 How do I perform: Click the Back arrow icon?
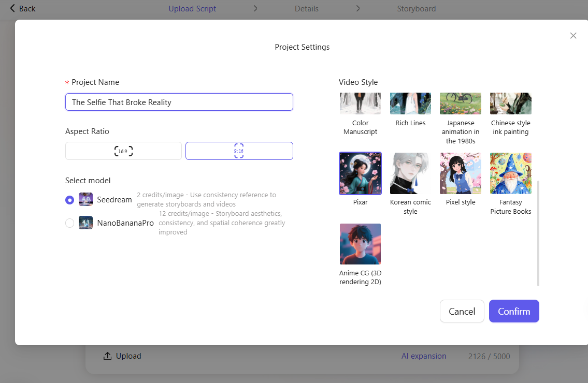coord(12,8)
